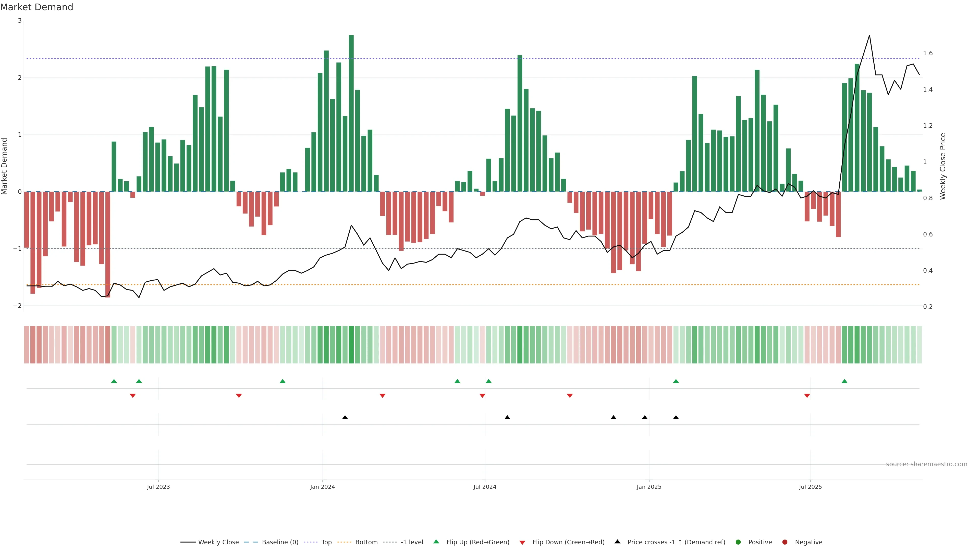Click the black Price crosses -1 legend triangle
The height and width of the screenshot is (551, 980).
point(617,542)
